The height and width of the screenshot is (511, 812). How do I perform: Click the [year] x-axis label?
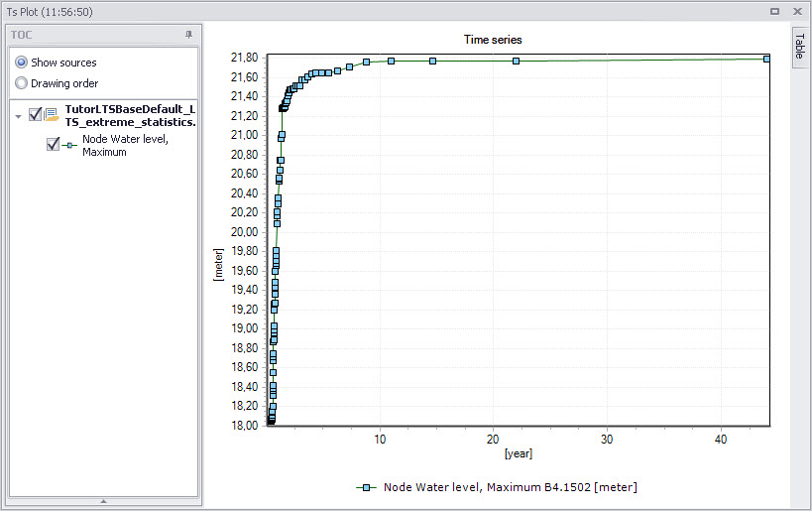click(519, 453)
